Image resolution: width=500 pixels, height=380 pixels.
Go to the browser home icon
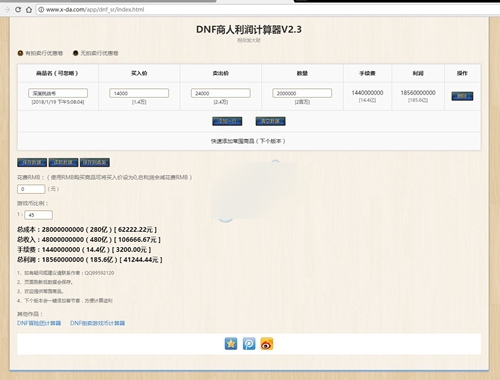click(x=29, y=10)
